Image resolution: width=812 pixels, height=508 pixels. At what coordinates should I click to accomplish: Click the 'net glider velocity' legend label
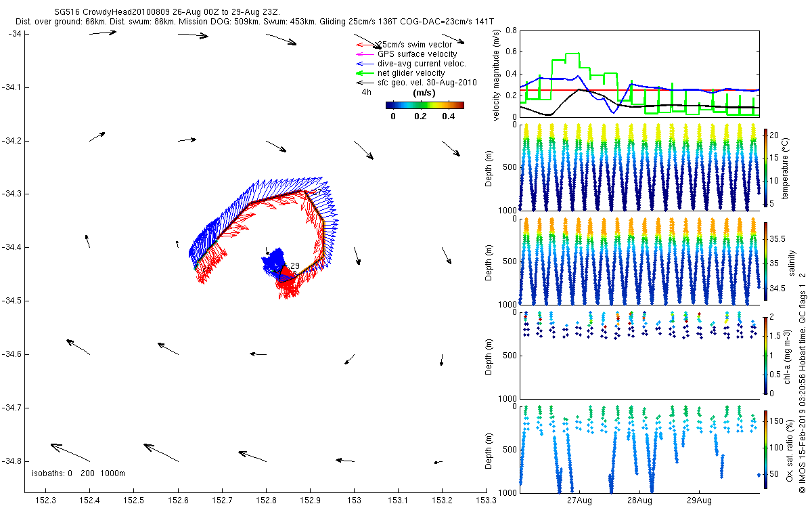pyautogui.click(x=411, y=73)
